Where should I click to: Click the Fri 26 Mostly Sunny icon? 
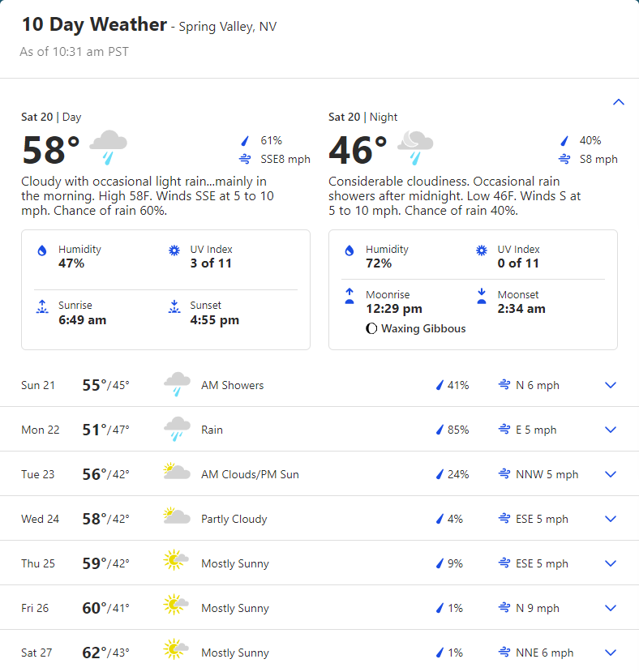[175, 607]
